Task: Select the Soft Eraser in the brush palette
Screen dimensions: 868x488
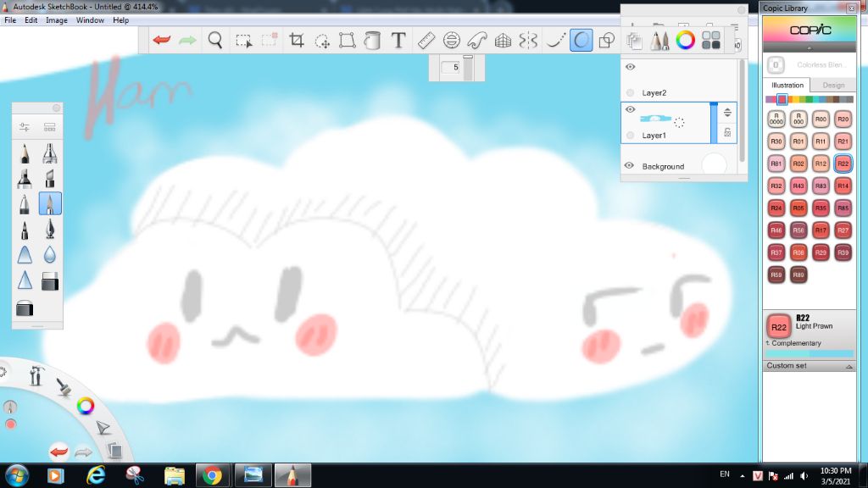Action: click(50, 281)
